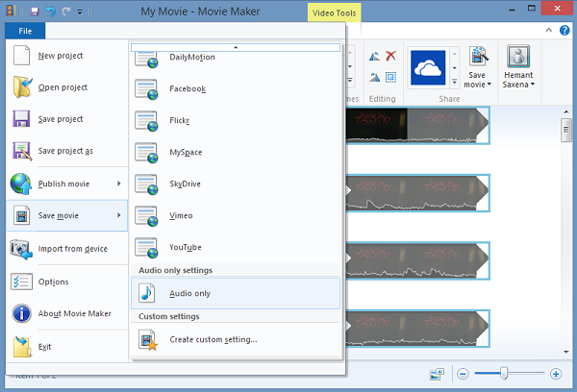The width and height of the screenshot is (577, 392).
Task: Choose Create custom setting option
Action: coord(213,339)
